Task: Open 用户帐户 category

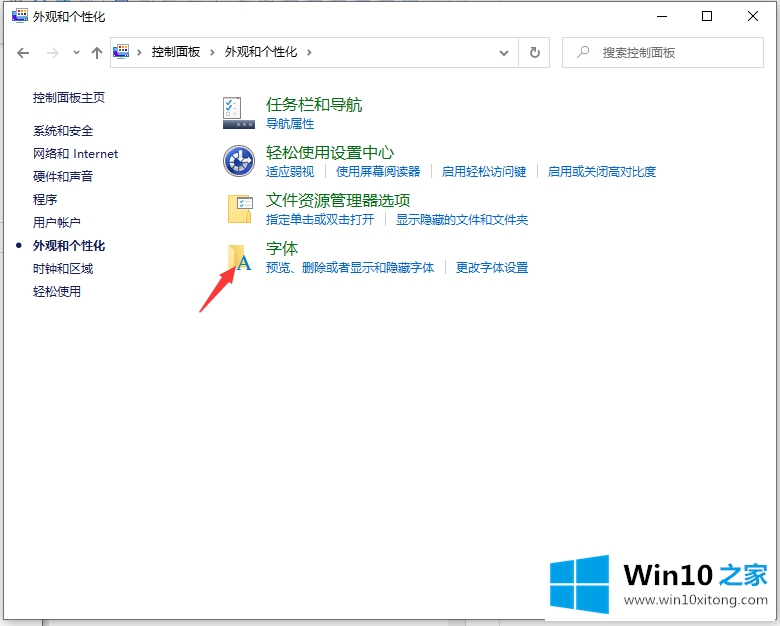Action: 57,222
